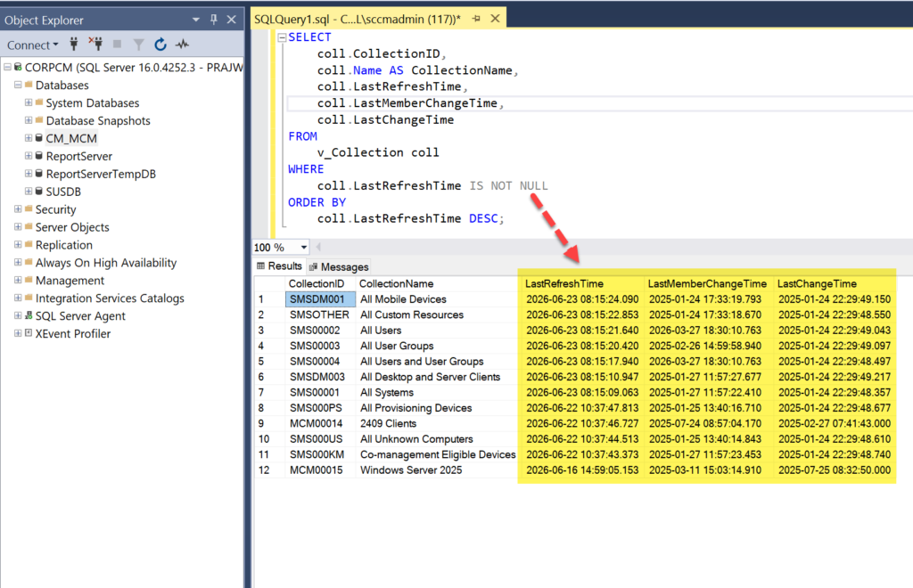Expand the Security folder

pyautogui.click(x=18, y=208)
